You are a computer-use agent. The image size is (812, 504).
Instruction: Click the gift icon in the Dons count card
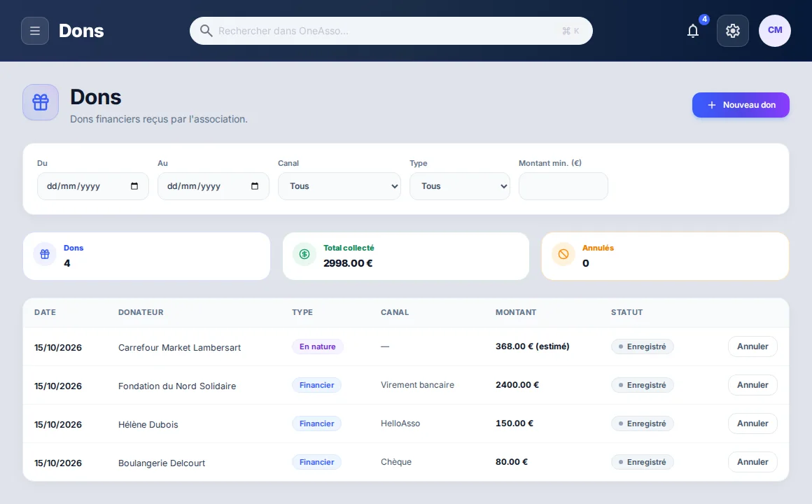(45, 254)
